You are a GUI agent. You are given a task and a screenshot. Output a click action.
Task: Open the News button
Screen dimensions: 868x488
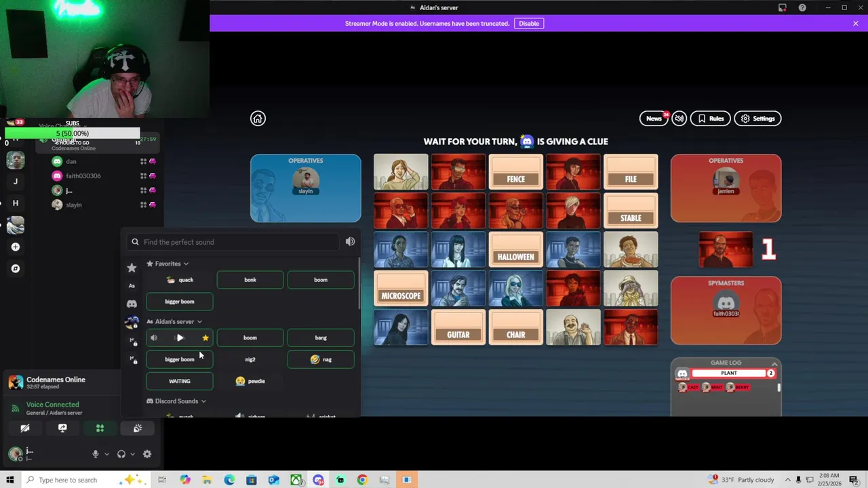pyautogui.click(x=654, y=119)
